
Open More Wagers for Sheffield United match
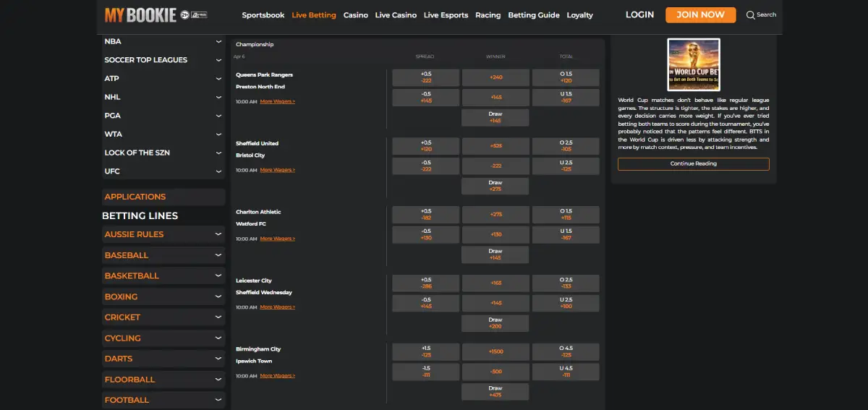278,170
